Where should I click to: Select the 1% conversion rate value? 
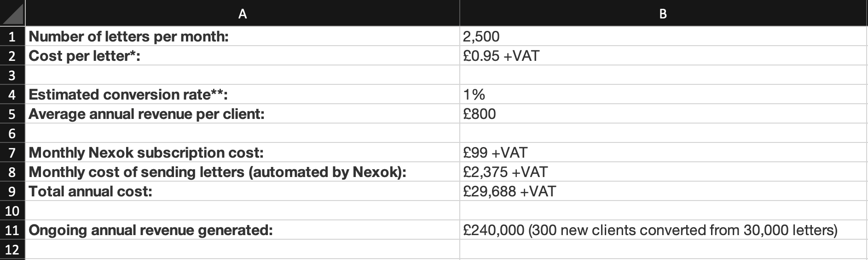(663, 94)
